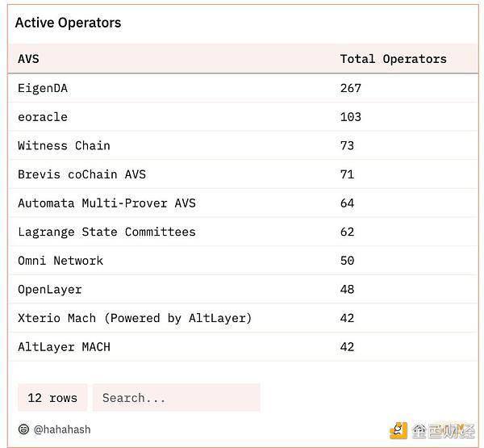Viewport: 484px width, 448px height.
Task: Select the eoracle row name
Action: coord(43,117)
